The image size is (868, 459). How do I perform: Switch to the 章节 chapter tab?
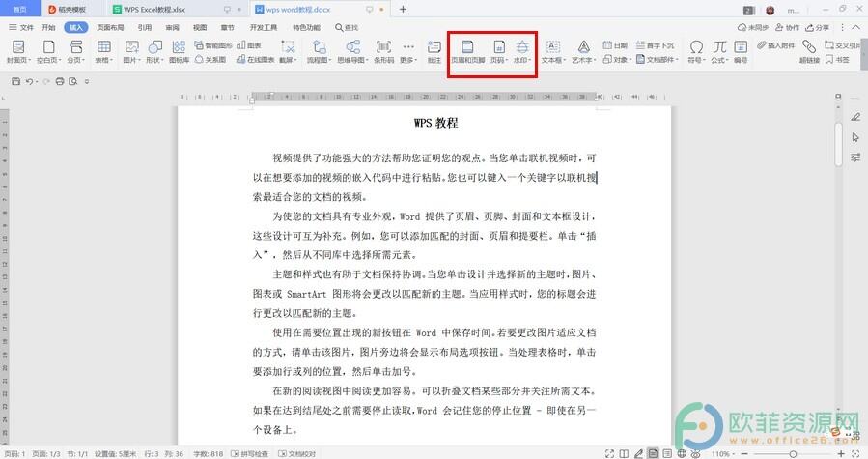(228, 27)
